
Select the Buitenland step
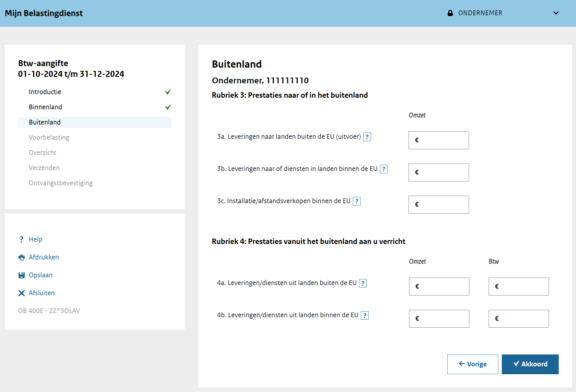point(45,122)
